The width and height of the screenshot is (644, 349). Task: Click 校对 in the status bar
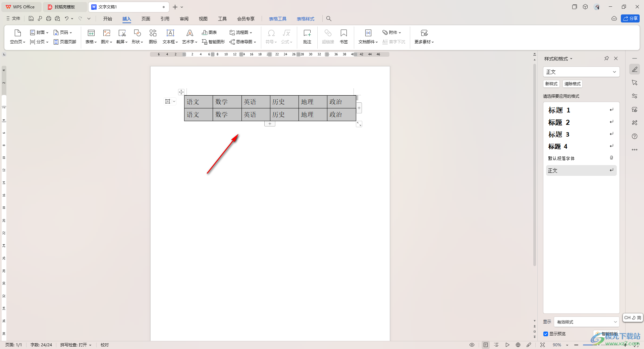[105, 345]
